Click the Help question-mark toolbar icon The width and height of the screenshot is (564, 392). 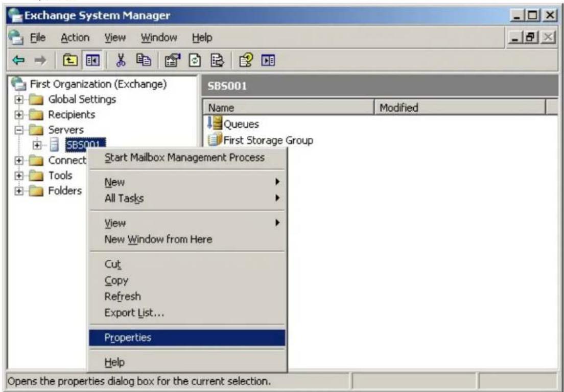(246, 60)
